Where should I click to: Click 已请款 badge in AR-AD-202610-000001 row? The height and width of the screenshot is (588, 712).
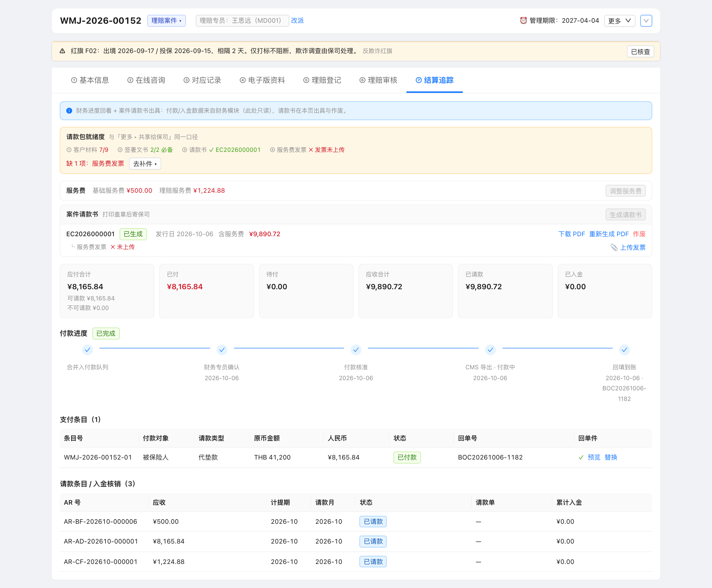coord(373,542)
